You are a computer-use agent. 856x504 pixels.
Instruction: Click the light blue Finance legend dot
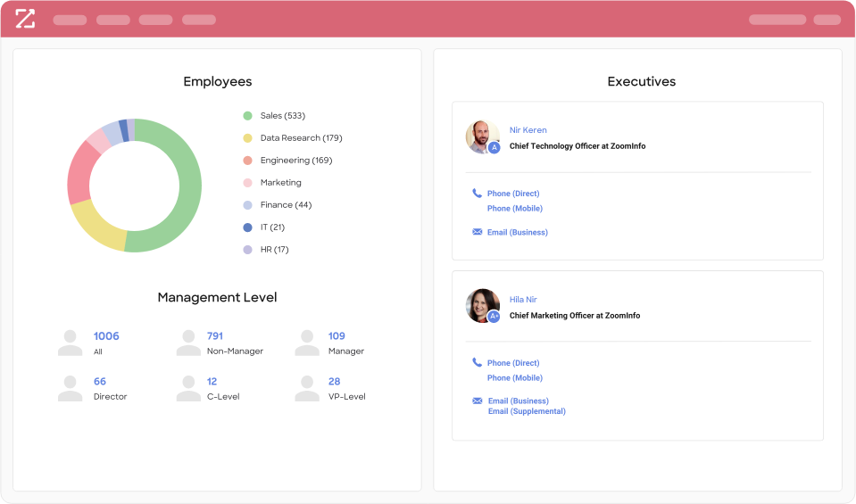[247, 205]
